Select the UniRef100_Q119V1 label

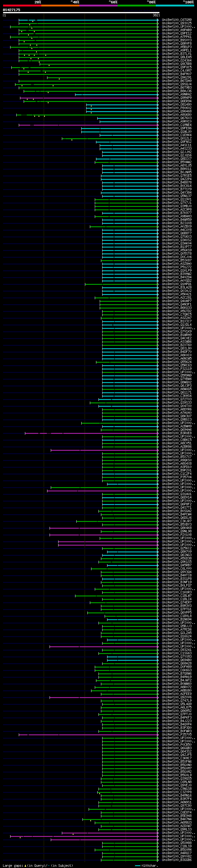[176, 200]
